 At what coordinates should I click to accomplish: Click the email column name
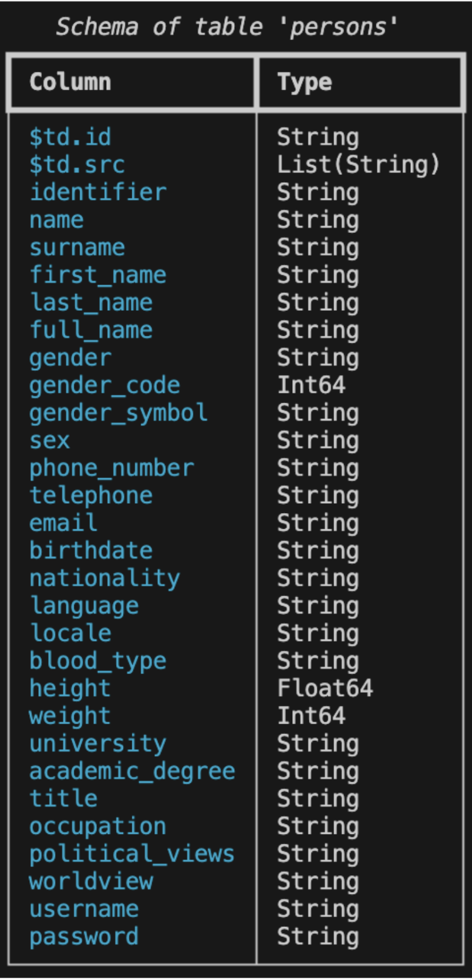tap(63, 523)
